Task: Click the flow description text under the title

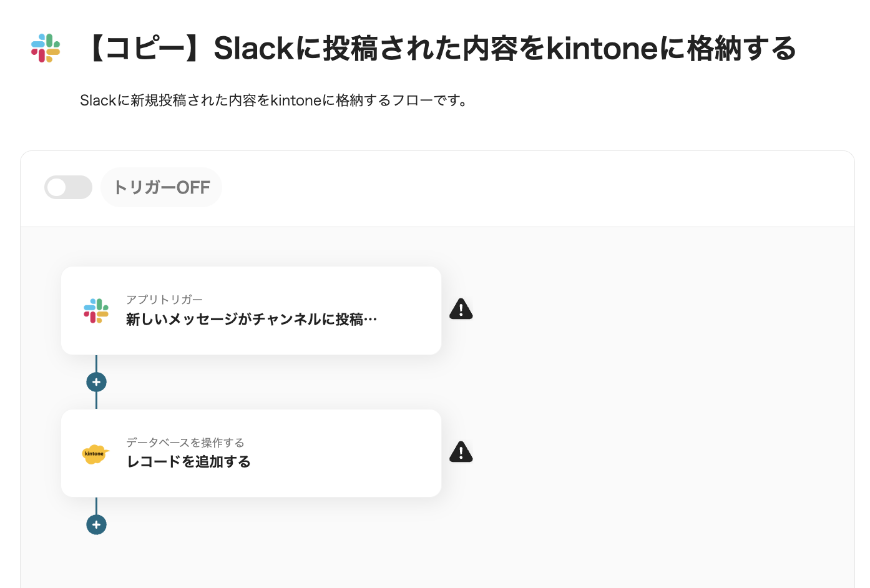Action: (275, 100)
